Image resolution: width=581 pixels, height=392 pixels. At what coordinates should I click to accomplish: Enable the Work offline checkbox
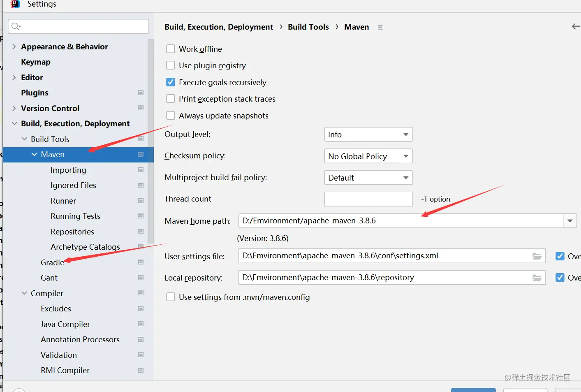tap(171, 49)
